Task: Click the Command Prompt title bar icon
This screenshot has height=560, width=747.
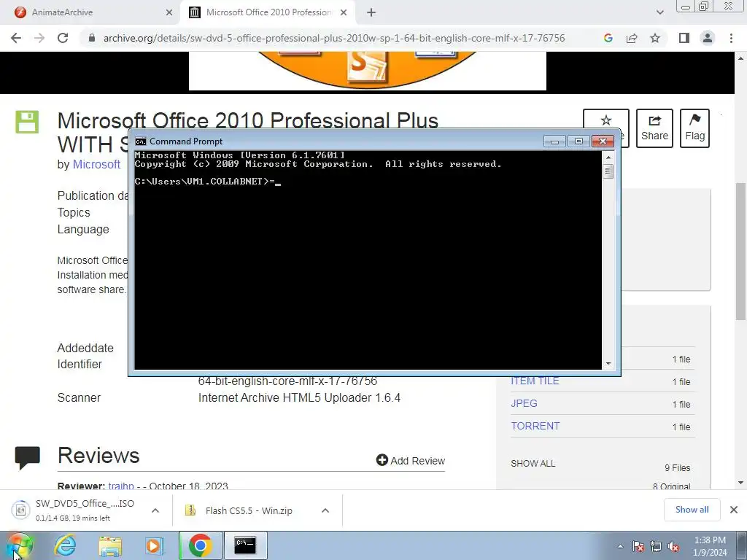Action: (141, 141)
